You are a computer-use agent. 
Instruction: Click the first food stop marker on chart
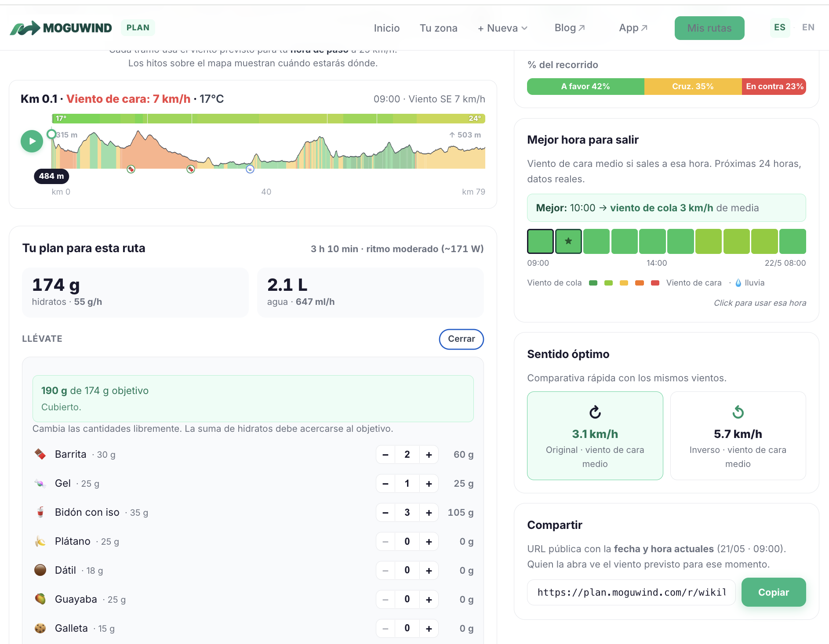tap(131, 169)
